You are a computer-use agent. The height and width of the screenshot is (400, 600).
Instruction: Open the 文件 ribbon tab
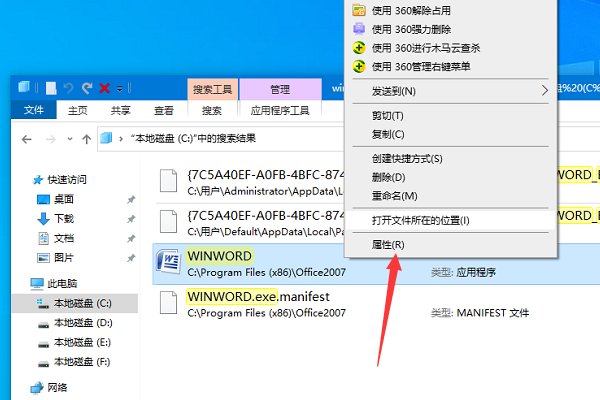[x=34, y=110]
